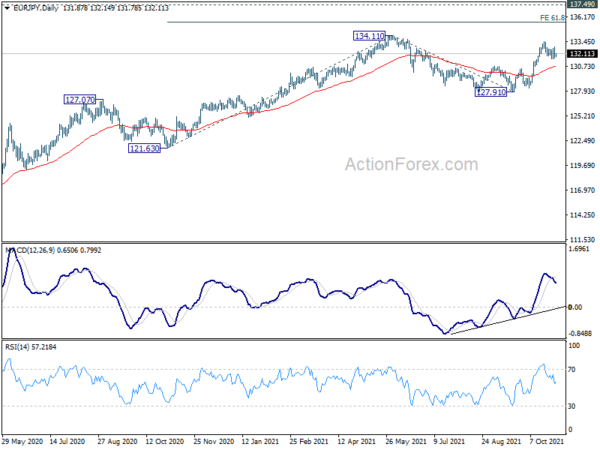Click the 136.170 price axis value

tap(582, 17)
